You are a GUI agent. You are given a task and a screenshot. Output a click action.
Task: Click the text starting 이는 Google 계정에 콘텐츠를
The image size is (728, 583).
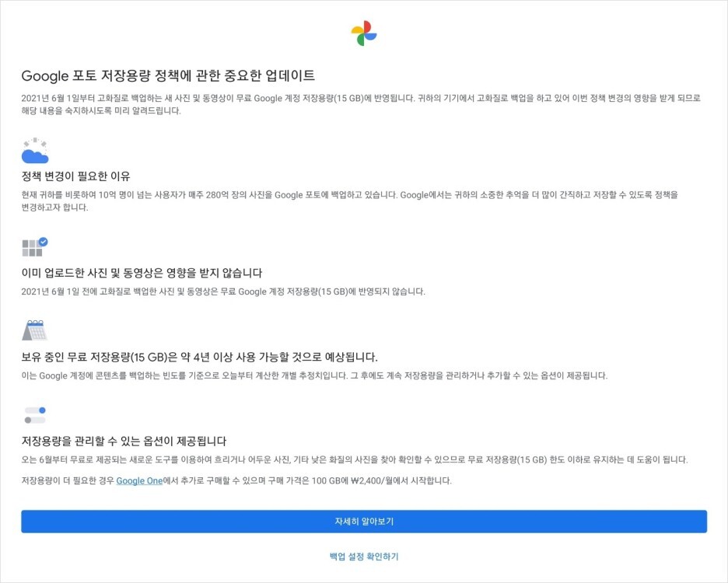[314, 375]
